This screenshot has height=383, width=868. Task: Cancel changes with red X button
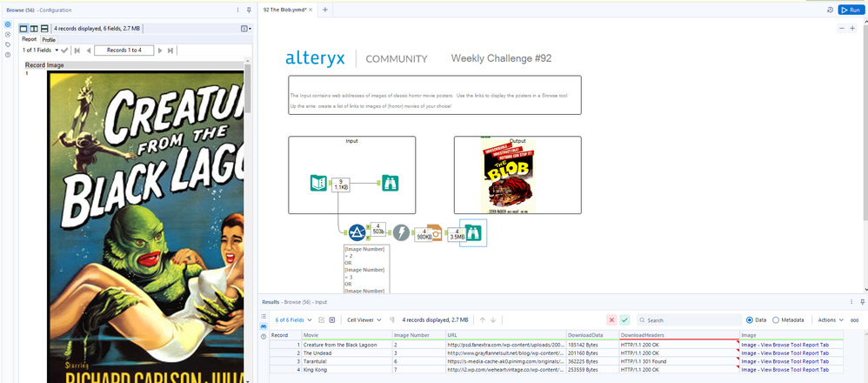[x=611, y=319]
